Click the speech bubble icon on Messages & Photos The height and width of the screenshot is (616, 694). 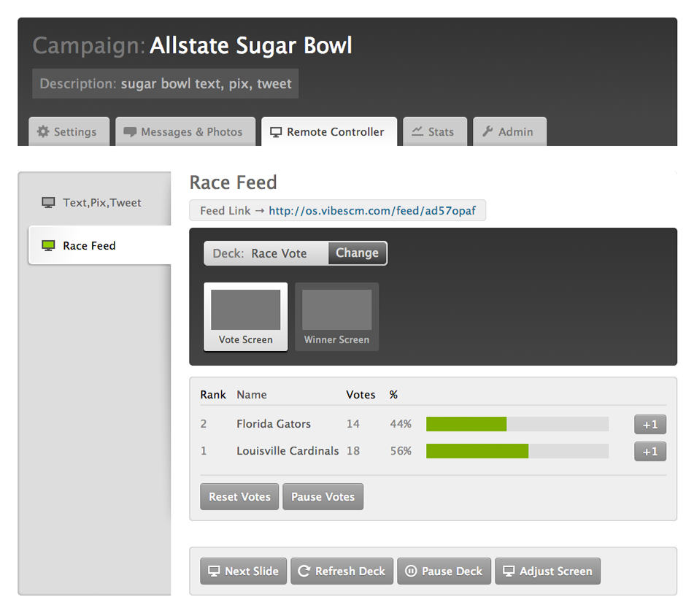coord(130,132)
